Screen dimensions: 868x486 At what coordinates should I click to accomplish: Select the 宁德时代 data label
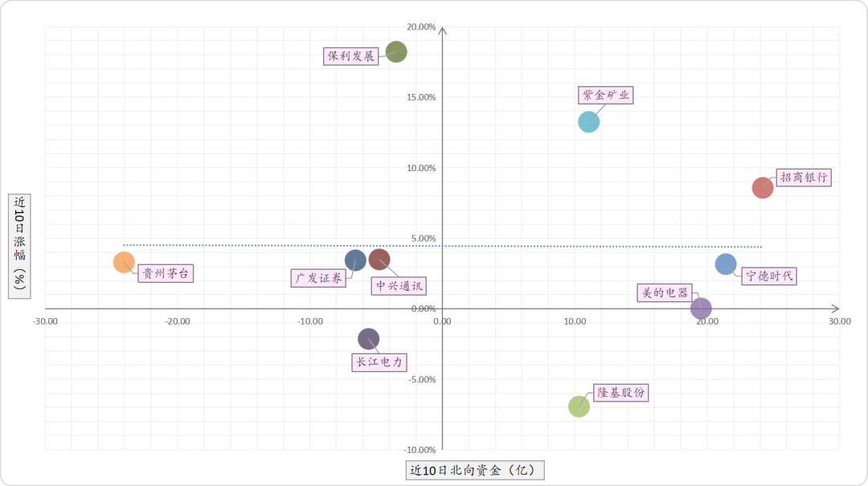(x=769, y=276)
